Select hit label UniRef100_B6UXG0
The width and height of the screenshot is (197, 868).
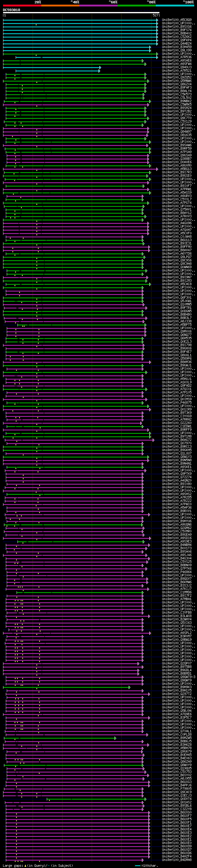click(x=177, y=812)
